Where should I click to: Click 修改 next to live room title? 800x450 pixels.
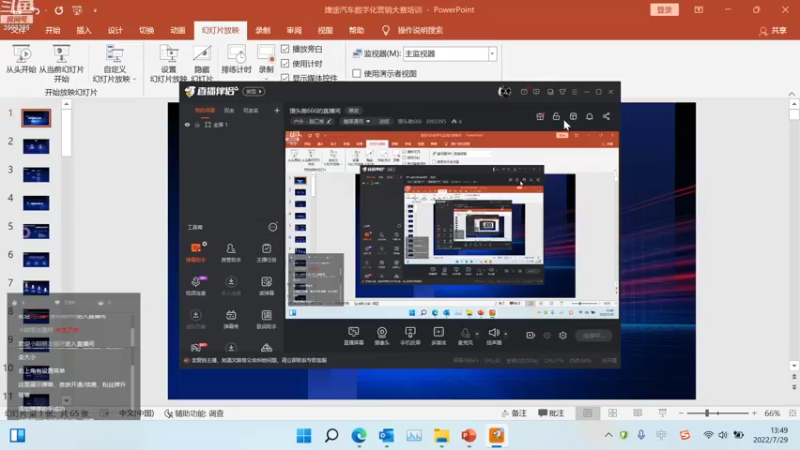pos(354,111)
